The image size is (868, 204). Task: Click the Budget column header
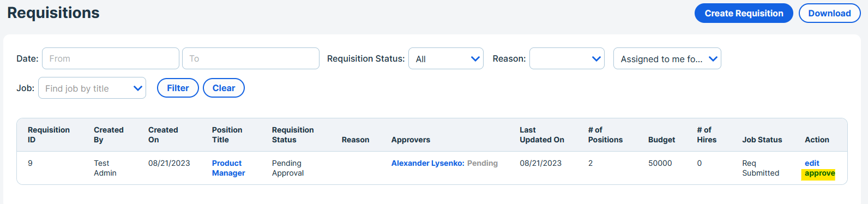[661, 140]
